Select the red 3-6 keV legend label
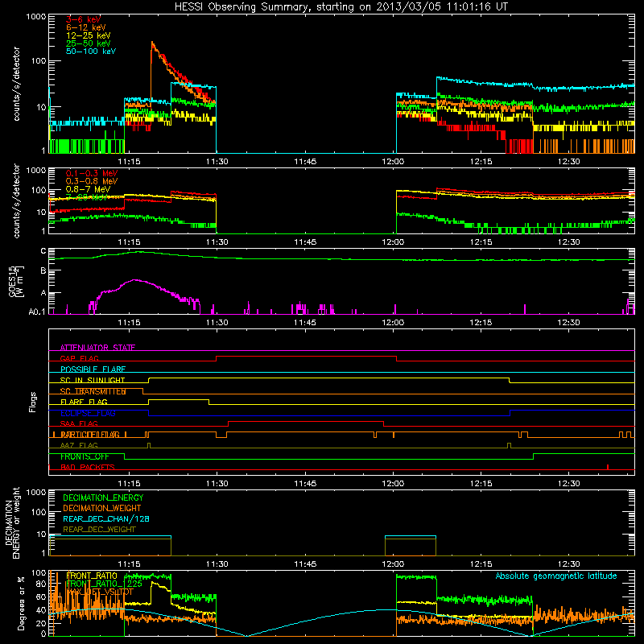This screenshot has width=644, height=644. pos(84,19)
